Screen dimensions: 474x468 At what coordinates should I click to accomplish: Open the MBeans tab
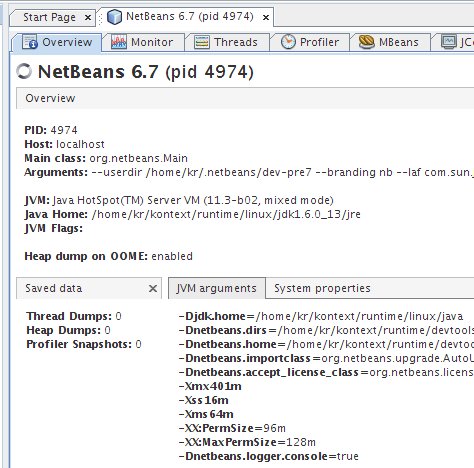390,42
